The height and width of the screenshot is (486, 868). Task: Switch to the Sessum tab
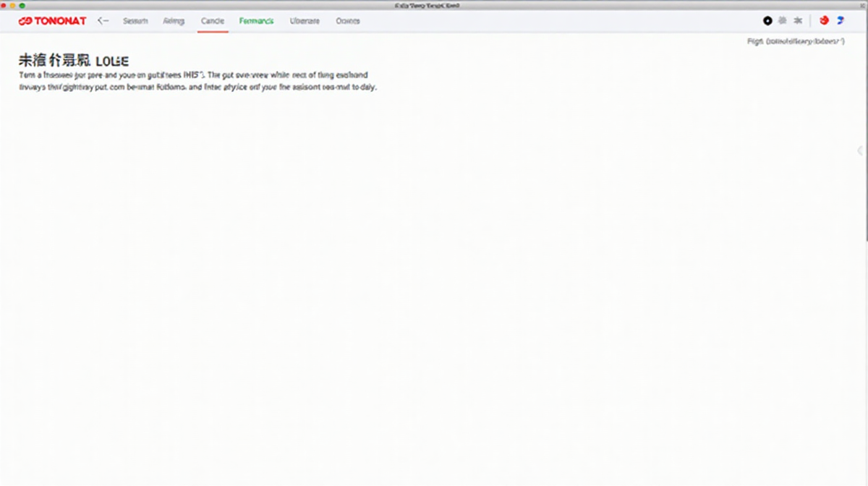click(x=135, y=21)
